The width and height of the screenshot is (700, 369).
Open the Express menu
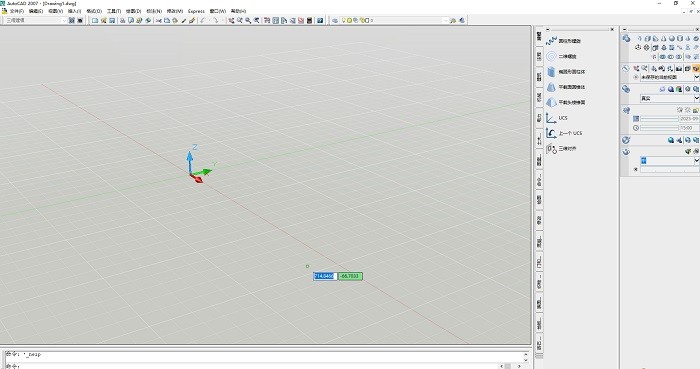(196, 11)
